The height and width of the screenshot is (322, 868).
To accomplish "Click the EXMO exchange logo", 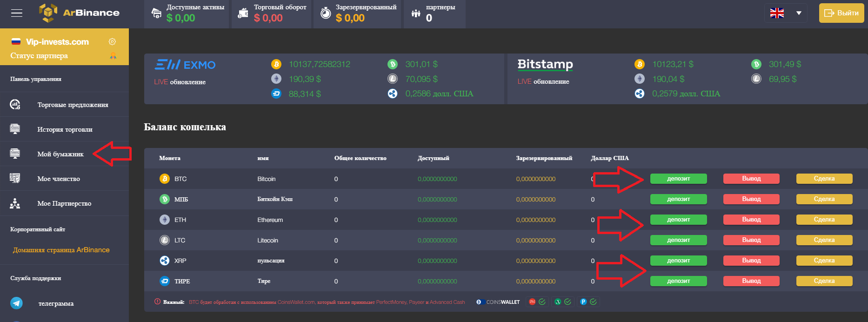I will pos(185,65).
